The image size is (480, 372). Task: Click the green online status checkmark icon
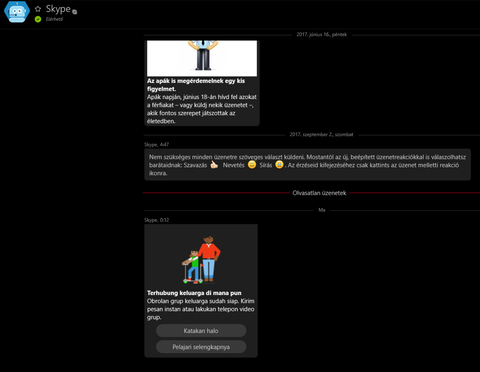[x=38, y=19]
